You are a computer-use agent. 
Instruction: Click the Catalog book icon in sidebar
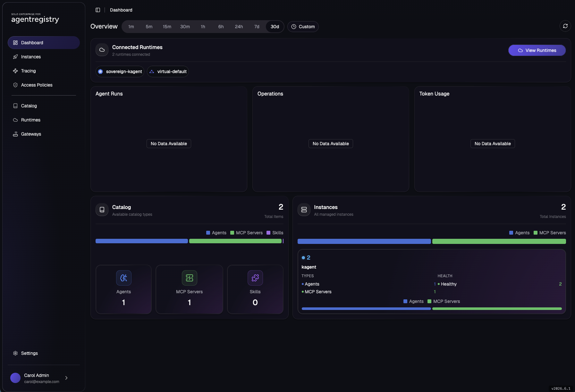(x=15, y=106)
